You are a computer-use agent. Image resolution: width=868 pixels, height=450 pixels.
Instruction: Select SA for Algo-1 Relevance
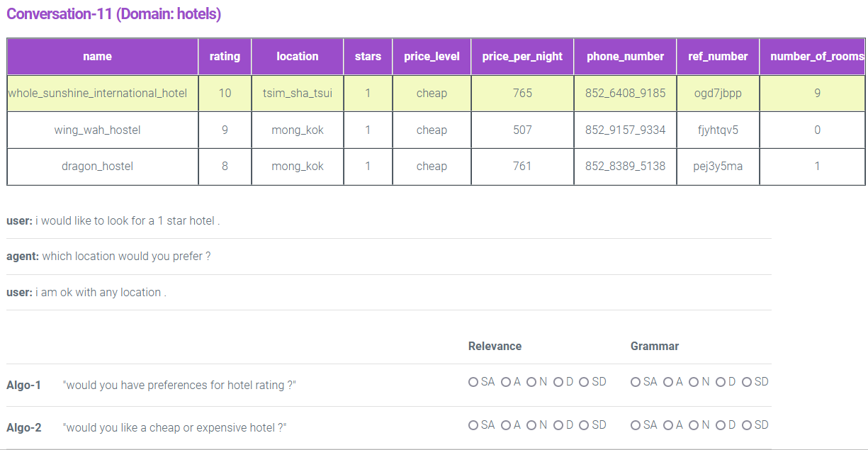(x=473, y=382)
